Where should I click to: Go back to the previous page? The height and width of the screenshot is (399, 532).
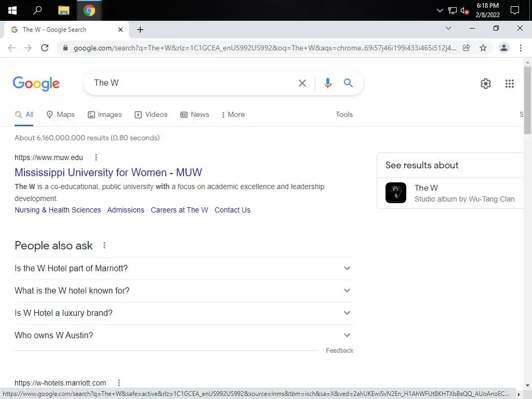coord(11,48)
